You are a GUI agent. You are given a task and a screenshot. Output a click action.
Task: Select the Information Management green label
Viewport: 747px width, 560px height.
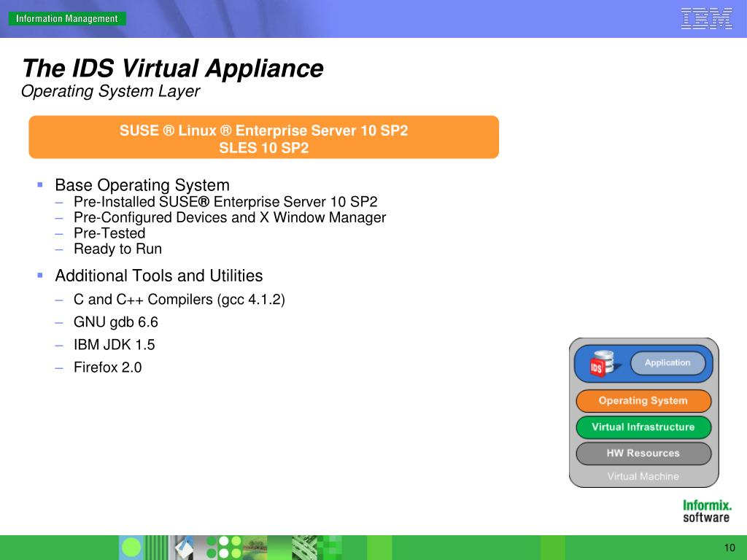[67, 18]
